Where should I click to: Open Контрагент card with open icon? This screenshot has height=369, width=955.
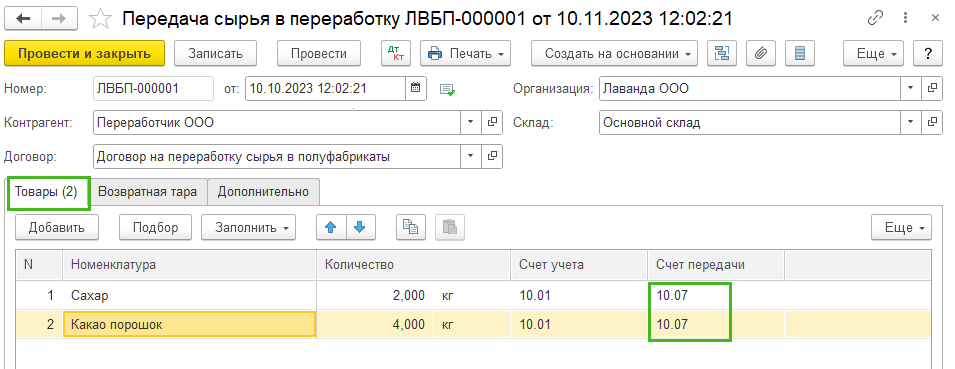(x=492, y=122)
